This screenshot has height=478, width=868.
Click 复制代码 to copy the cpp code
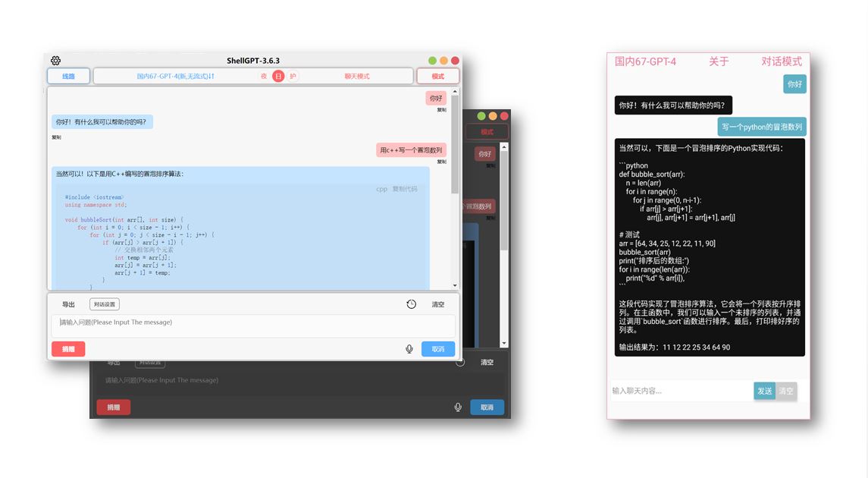click(406, 189)
